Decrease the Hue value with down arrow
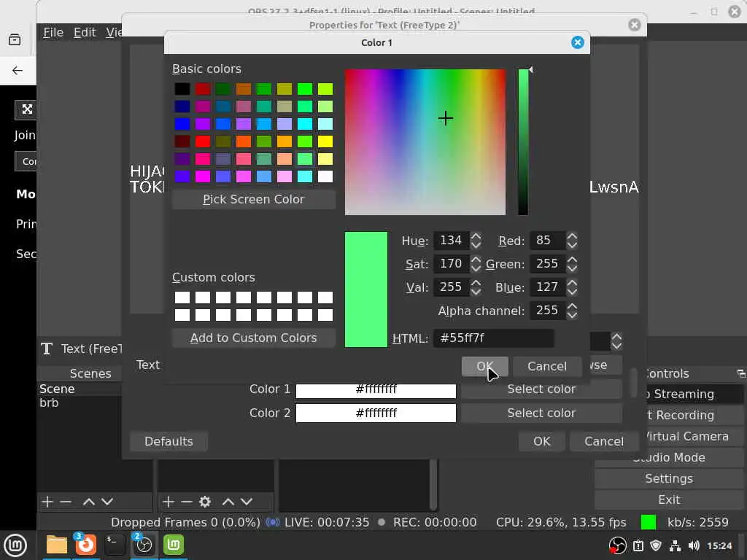Screen dimensions: 747x560 tap(476, 245)
